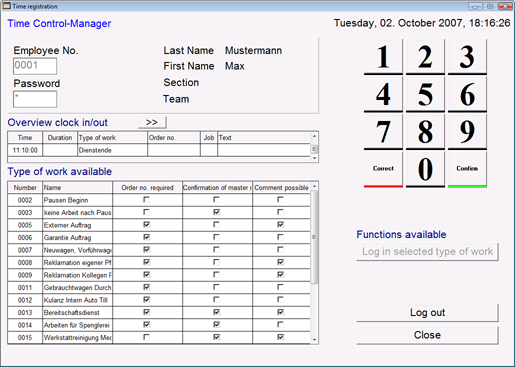Close window via title bar X
Screen dimensions: 515x367
(506, 6)
